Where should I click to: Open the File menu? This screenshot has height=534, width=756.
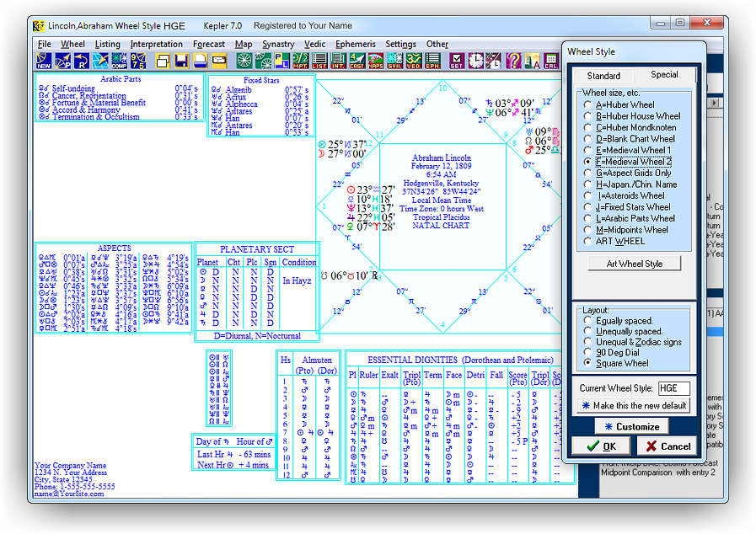pos(45,44)
